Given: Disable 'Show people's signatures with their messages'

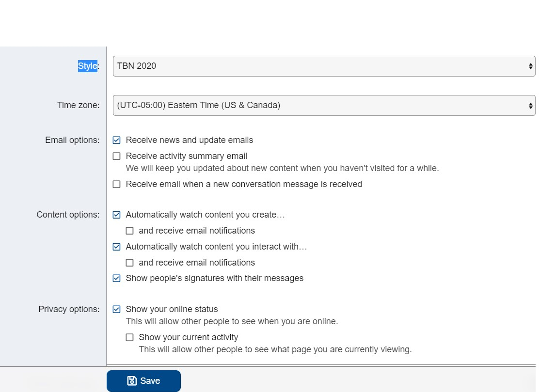Looking at the screenshot, I should click(116, 278).
